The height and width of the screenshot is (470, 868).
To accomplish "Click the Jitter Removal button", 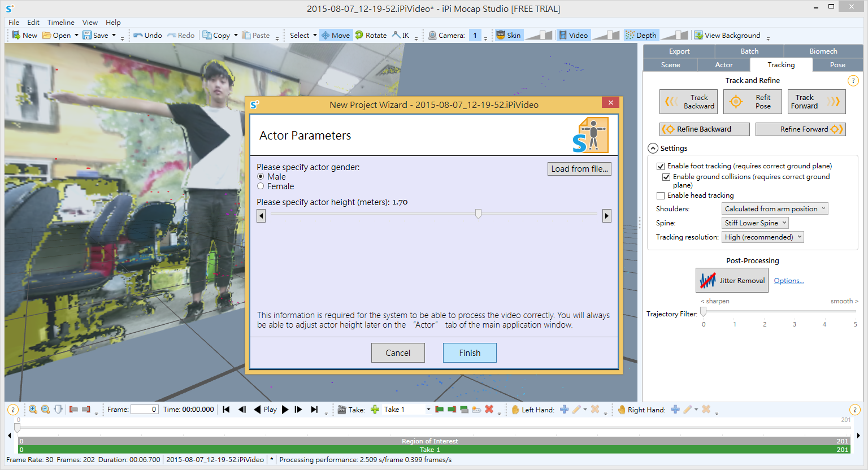I will click(x=732, y=280).
